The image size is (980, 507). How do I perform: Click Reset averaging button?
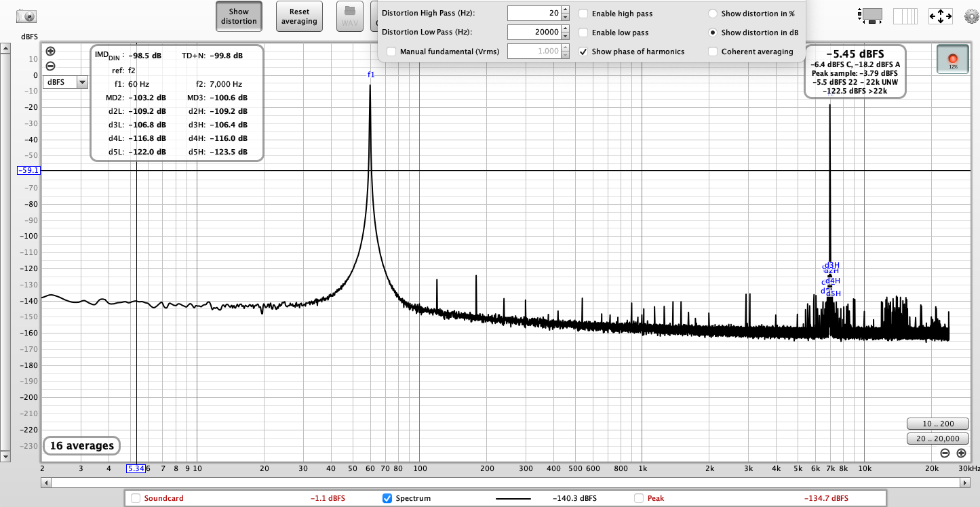tap(299, 16)
